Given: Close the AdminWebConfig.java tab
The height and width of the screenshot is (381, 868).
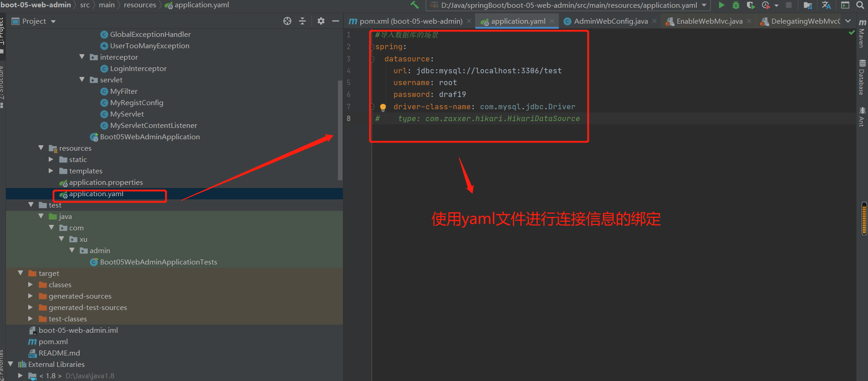Looking at the screenshot, I should point(654,21).
